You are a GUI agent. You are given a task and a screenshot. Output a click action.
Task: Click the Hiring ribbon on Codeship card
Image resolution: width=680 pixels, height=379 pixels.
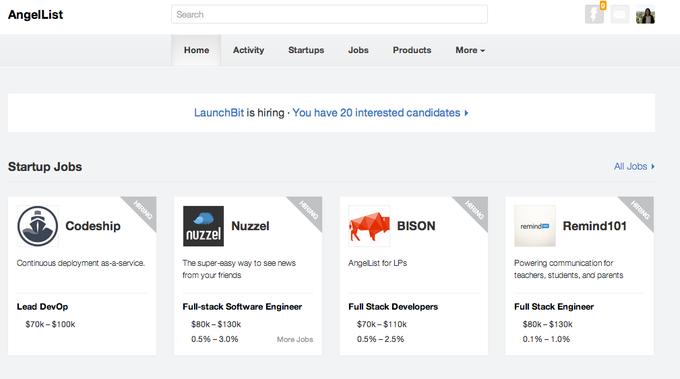pos(144,209)
